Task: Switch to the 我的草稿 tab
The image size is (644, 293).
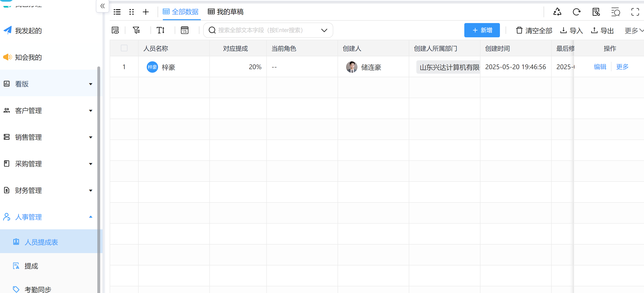Action: (x=226, y=12)
